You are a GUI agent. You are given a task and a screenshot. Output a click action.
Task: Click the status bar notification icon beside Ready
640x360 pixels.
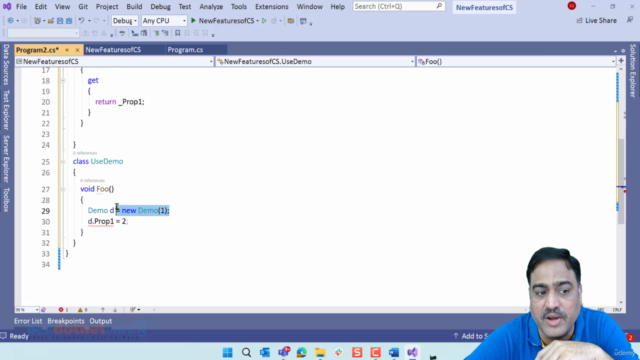coord(4,336)
